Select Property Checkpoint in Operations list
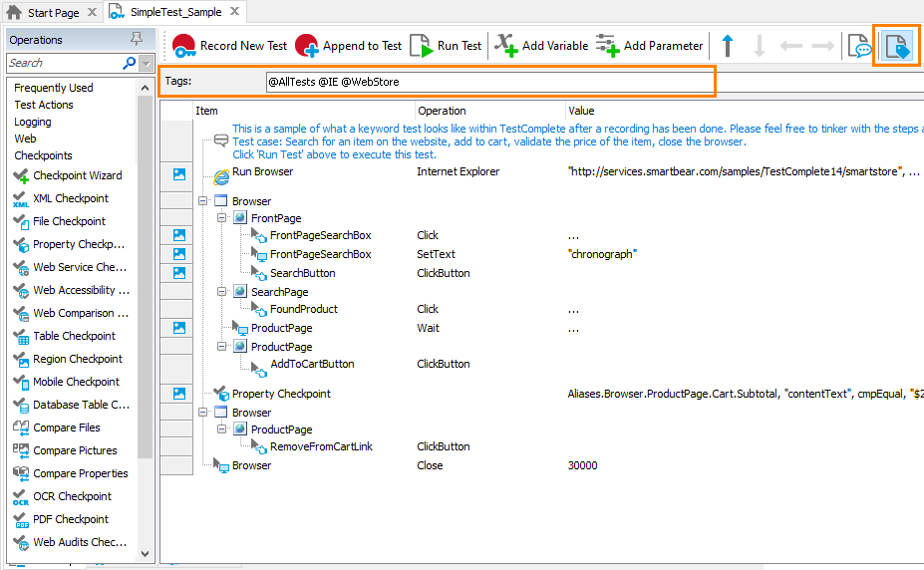924x570 pixels. [x=69, y=244]
